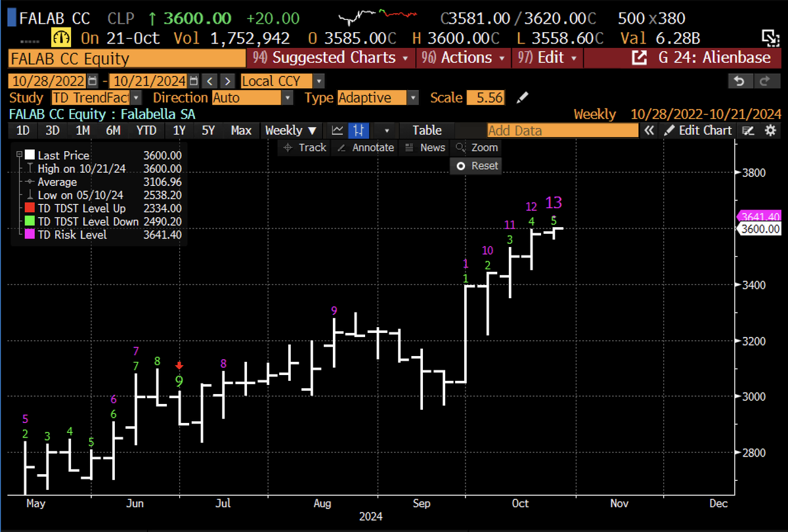The image size is (788, 532).
Task: Click the red arrow above green 9
Action: pyautogui.click(x=179, y=365)
